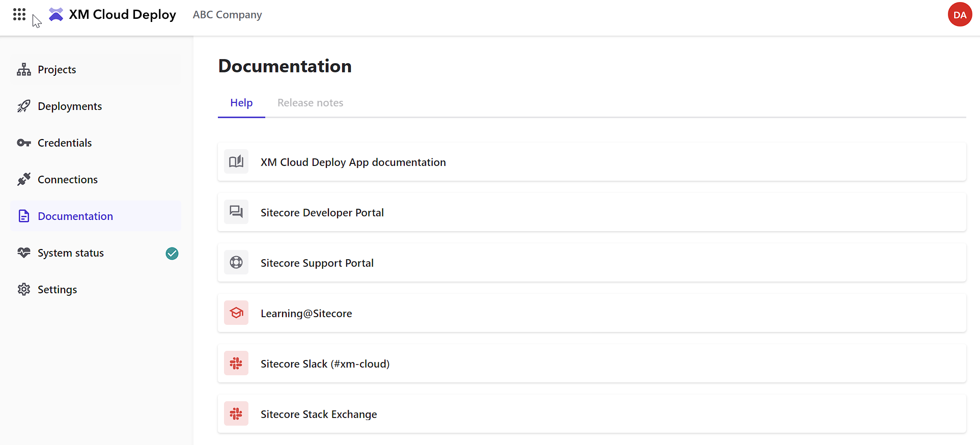Image resolution: width=980 pixels, height=445 pixels.
Task: Open the Learning@Sitecore link
Action: [592, 313]
